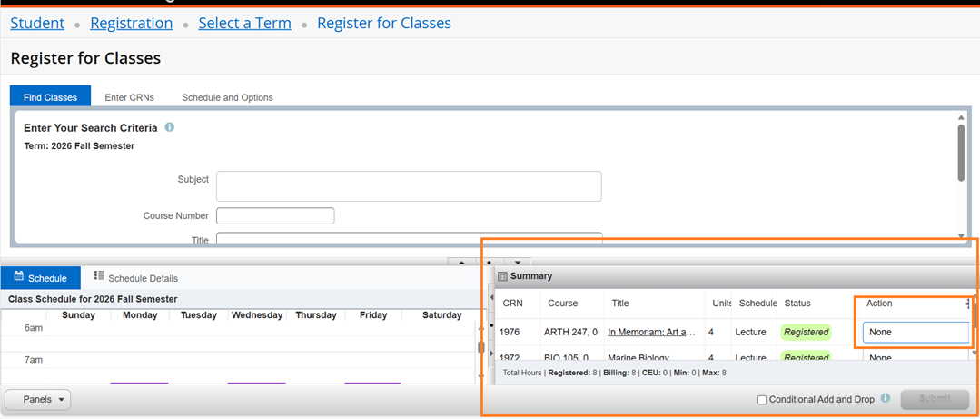Click Registered status for ARTH 247
This screenshot has height=419, width=980.
[x=806, y=332]
